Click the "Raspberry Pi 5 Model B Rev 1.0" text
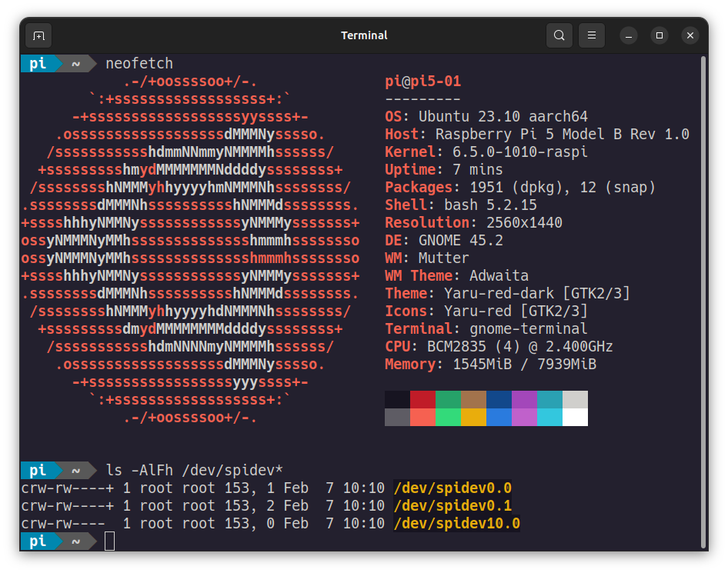 [563, 134]
